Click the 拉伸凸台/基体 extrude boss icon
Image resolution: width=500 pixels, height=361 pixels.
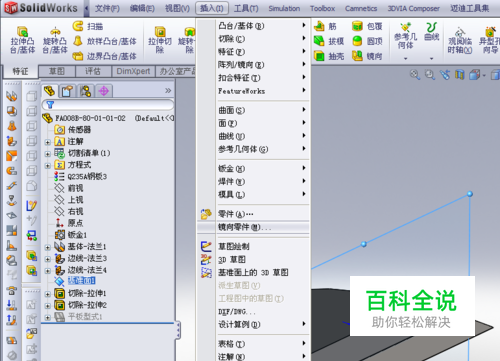22,32
